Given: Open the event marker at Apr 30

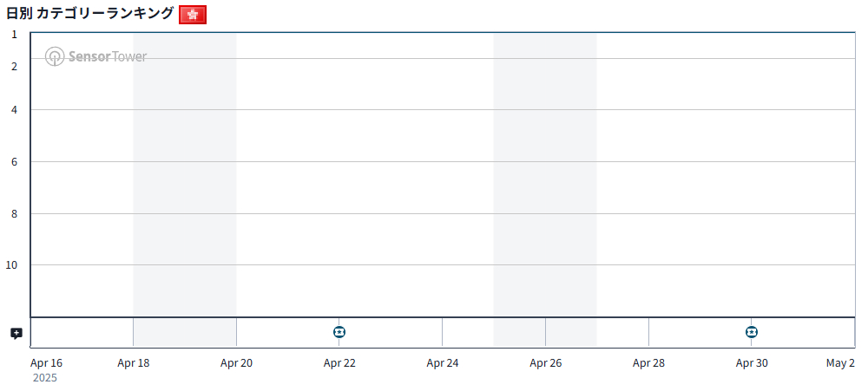Looking at the screenshot, I should (752, 332).
